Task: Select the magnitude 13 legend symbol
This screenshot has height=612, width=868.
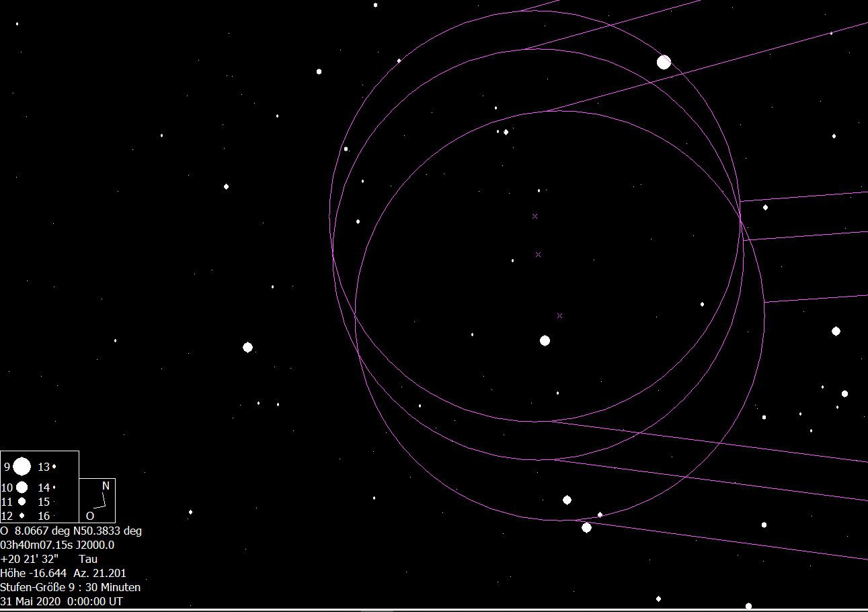Action: [54, 467]
